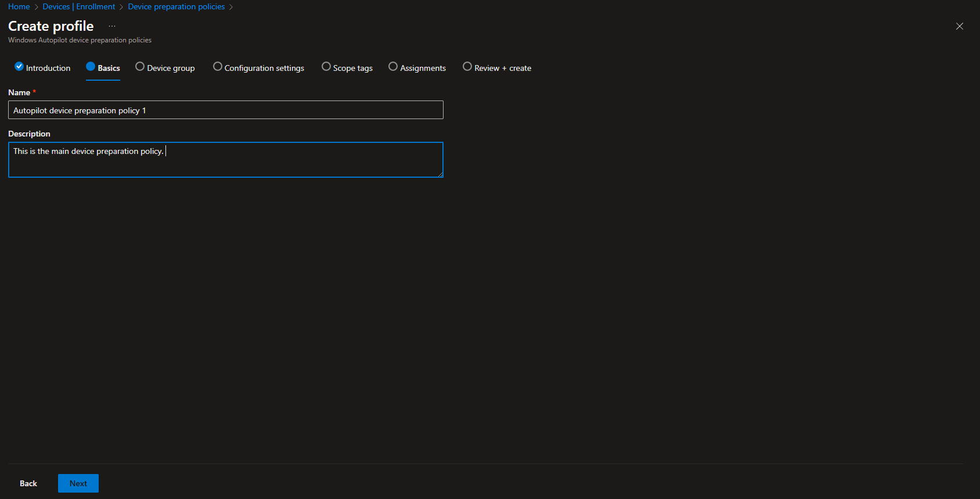This screenshot has width=980, height=499.
Task: Click the Description field label
Action: (29, 134)
